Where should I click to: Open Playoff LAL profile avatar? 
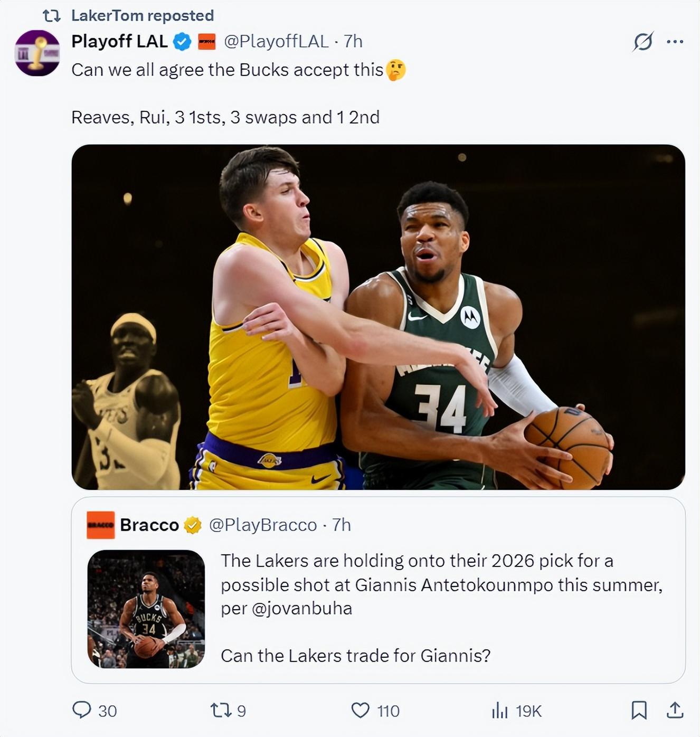pos(37,53)
